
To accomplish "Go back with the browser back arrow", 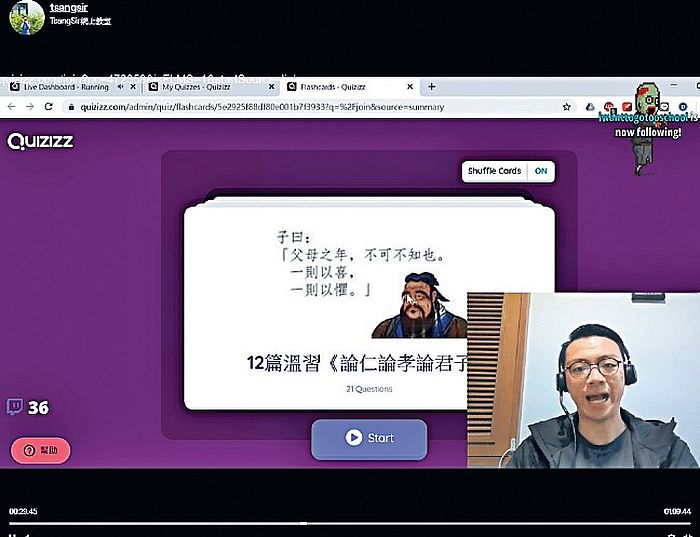I will pyautogui.click(x=12, y=107).
